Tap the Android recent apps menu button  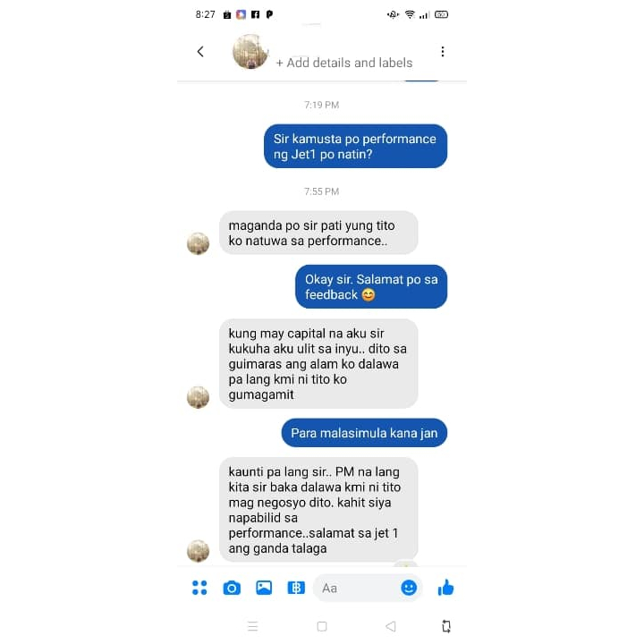[253, 626]
